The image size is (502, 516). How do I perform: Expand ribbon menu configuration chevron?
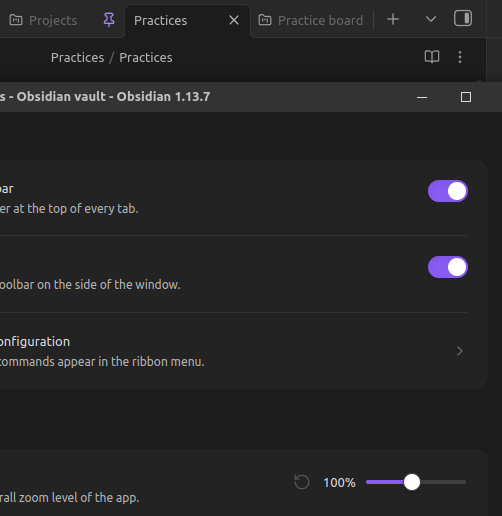point(460,351)
